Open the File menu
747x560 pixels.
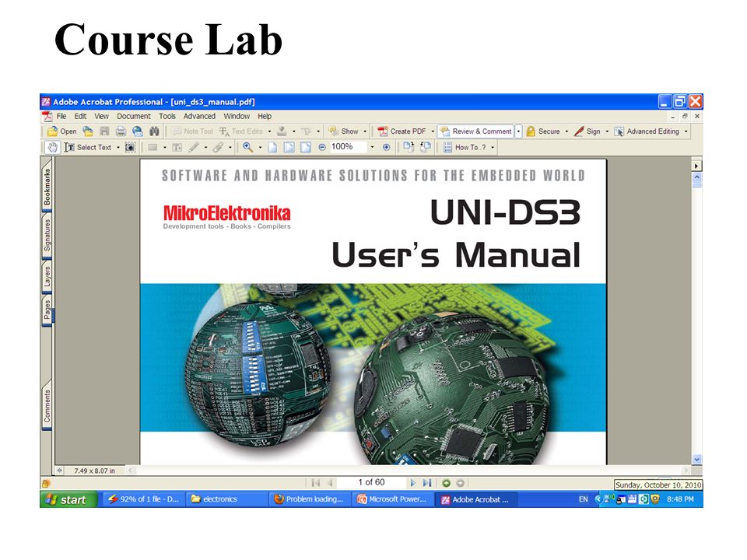(61, 116)
